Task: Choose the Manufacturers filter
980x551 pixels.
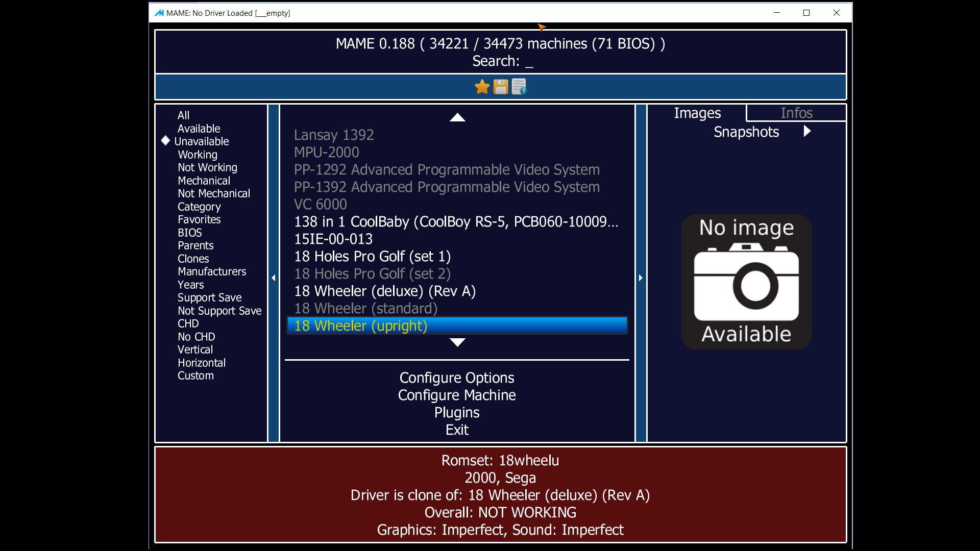Action: 212,271
